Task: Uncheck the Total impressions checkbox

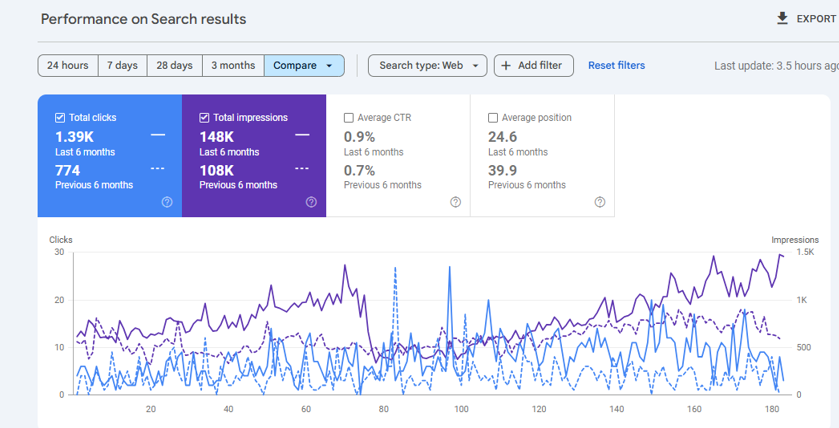Action: click(204, 118)
